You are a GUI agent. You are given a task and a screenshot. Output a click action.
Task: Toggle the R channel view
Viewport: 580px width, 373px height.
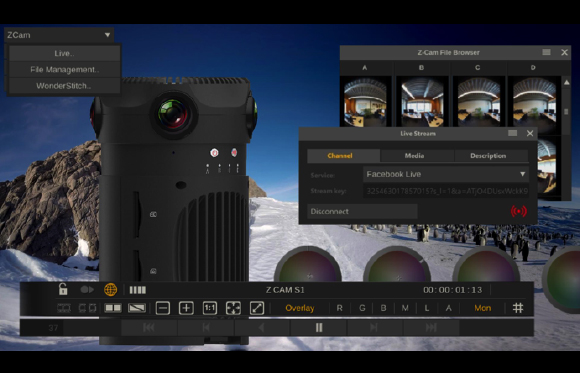pos(340,308)
